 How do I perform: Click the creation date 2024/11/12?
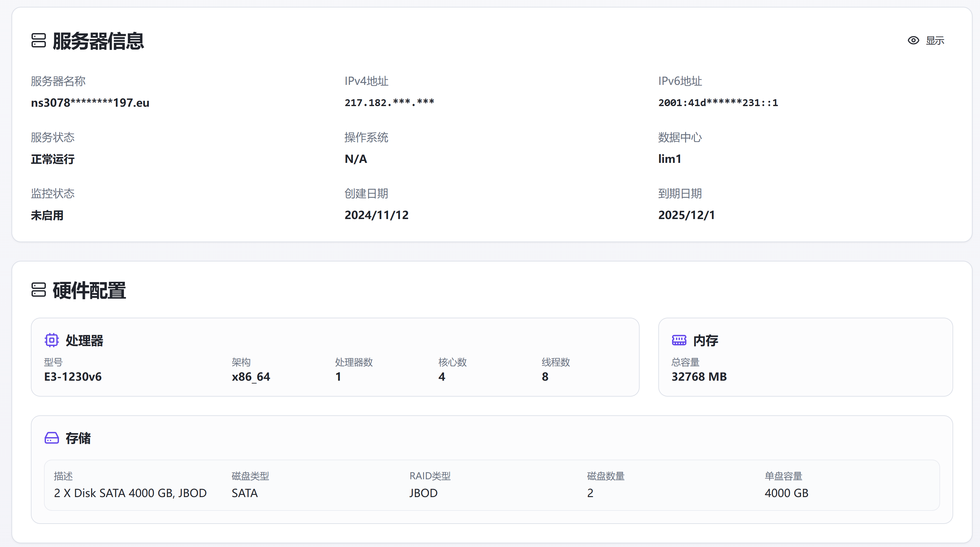click(376, 215)
